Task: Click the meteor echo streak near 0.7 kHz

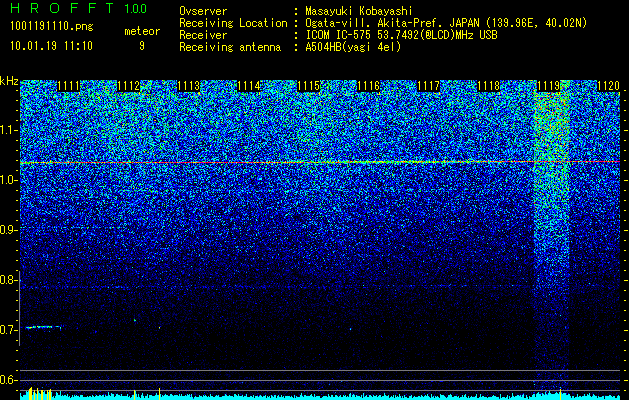Action: tap(43, 327)
